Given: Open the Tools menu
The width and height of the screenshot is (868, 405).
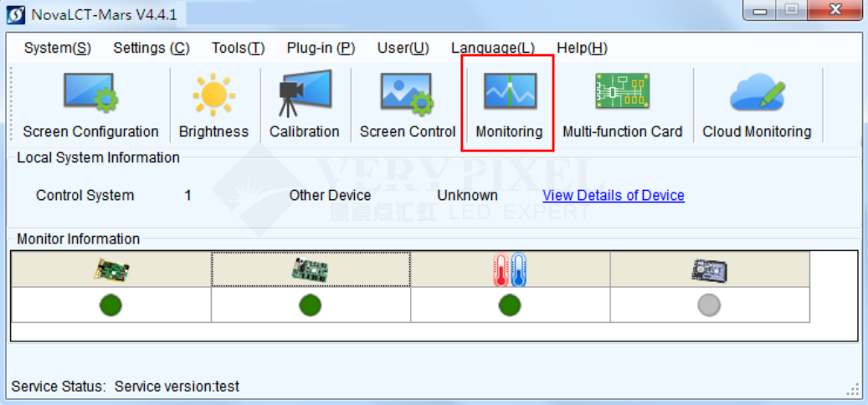Looking at the screenshot, I should point(238,49).
